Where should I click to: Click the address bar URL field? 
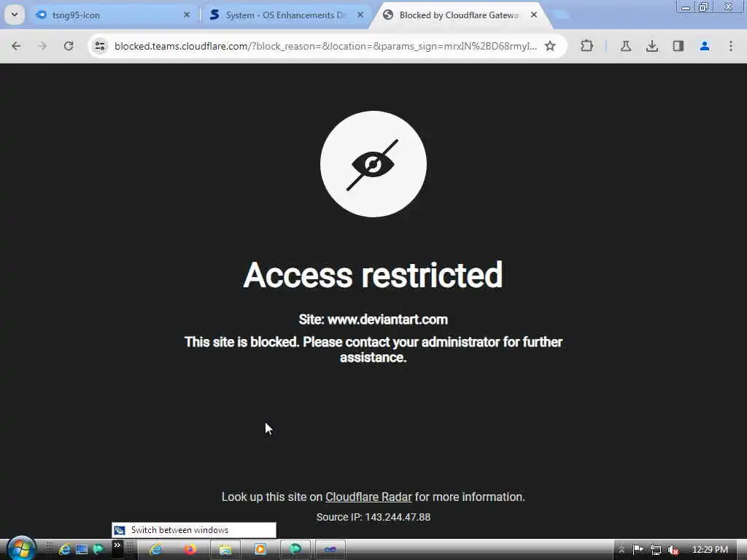coord(325,46)
